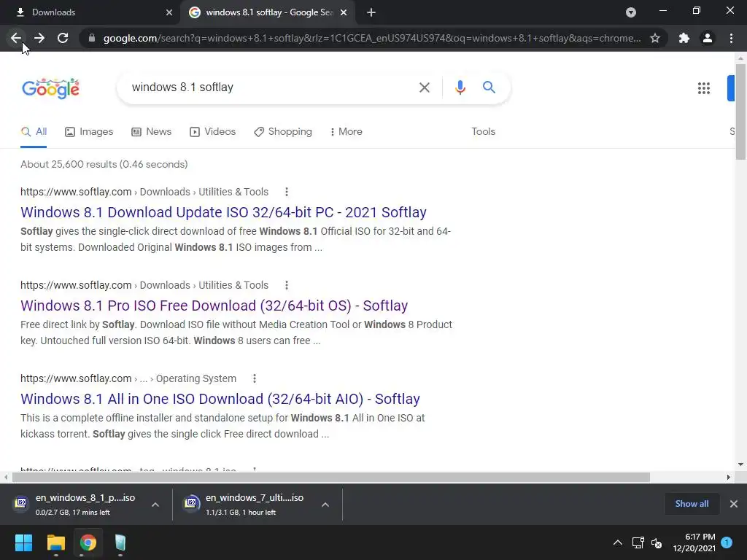Show all downloads
The width and height of the screenshot is (747, 560).
[x=692, y=504]
